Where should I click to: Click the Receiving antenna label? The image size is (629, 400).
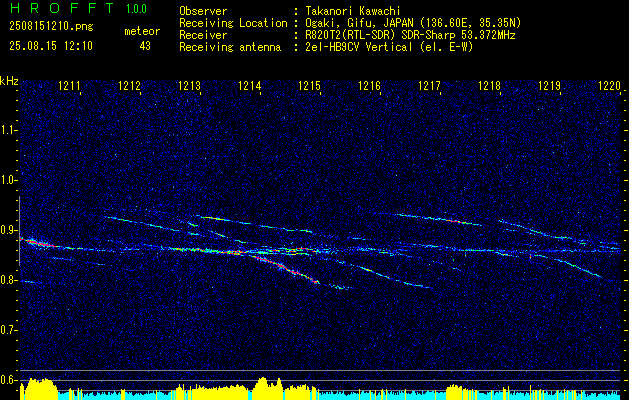pos(230,47)
